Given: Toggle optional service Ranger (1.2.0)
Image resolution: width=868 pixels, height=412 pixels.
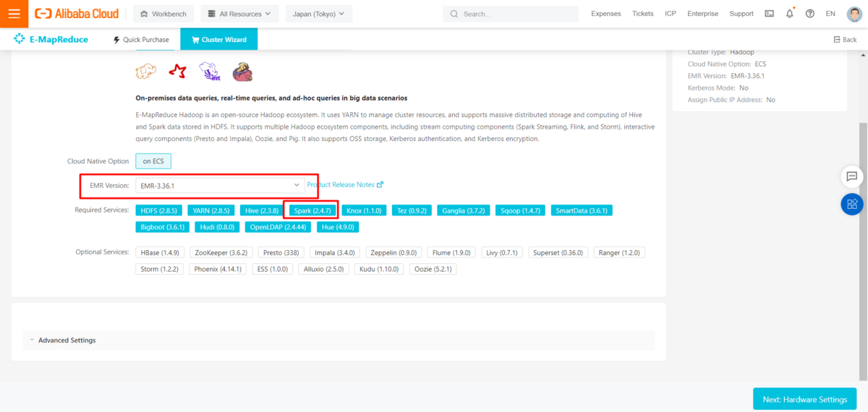Looking at the screenshot, I should (618, 253).
